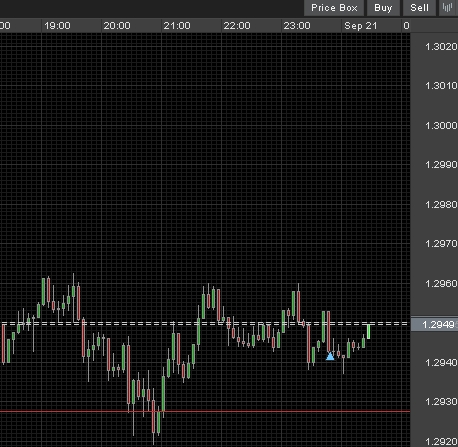Select the red horizontal level line
The width and height of the screenshot is (458, 447).
[x=205, y=411]
